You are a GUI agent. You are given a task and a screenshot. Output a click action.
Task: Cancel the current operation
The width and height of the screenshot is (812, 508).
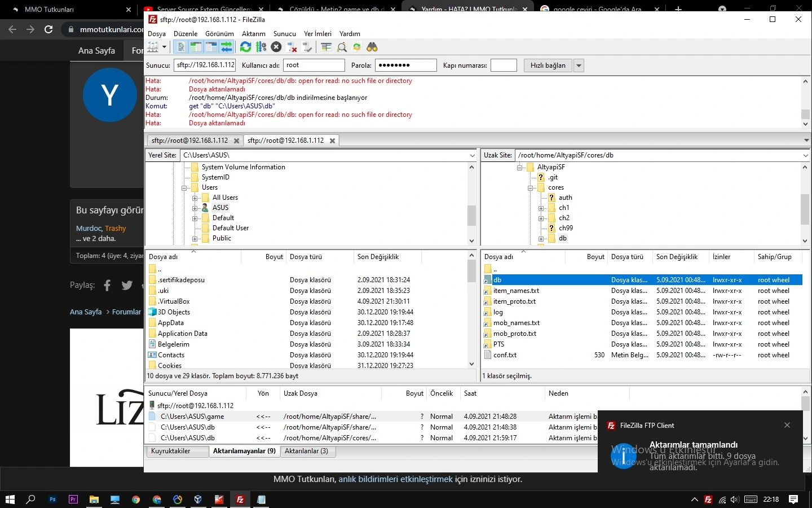coord(276,47)
